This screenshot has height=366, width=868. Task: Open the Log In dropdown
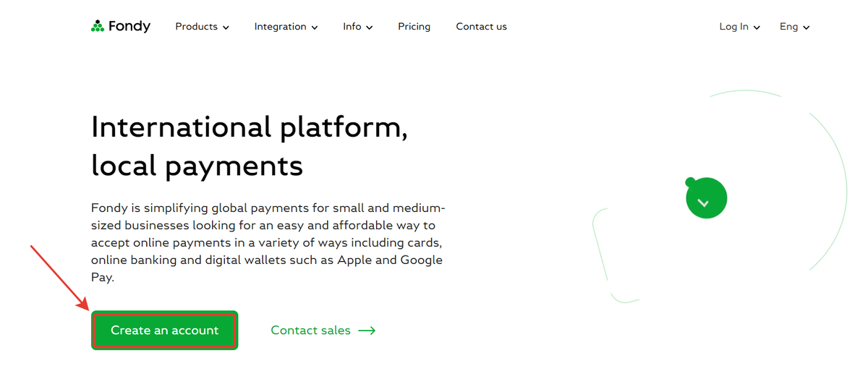740,27
